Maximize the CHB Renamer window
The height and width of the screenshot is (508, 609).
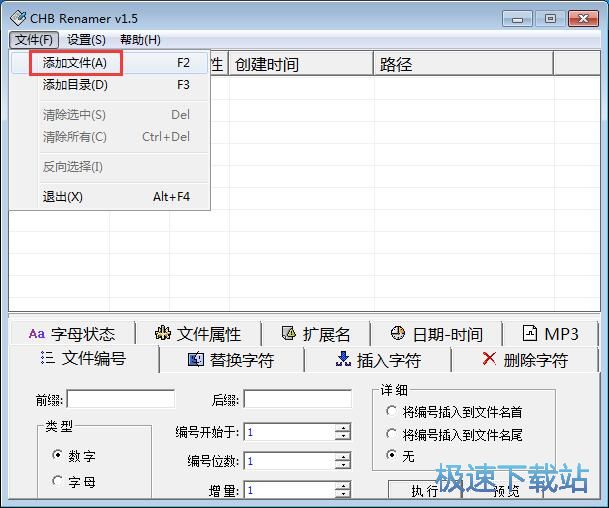pos(550,19)
